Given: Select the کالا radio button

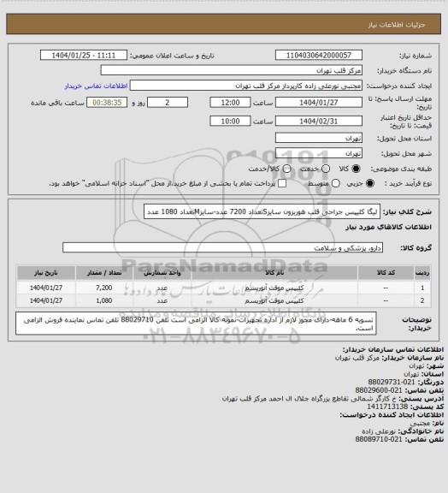Looking at the screenshot, I should tap(356, 169).
